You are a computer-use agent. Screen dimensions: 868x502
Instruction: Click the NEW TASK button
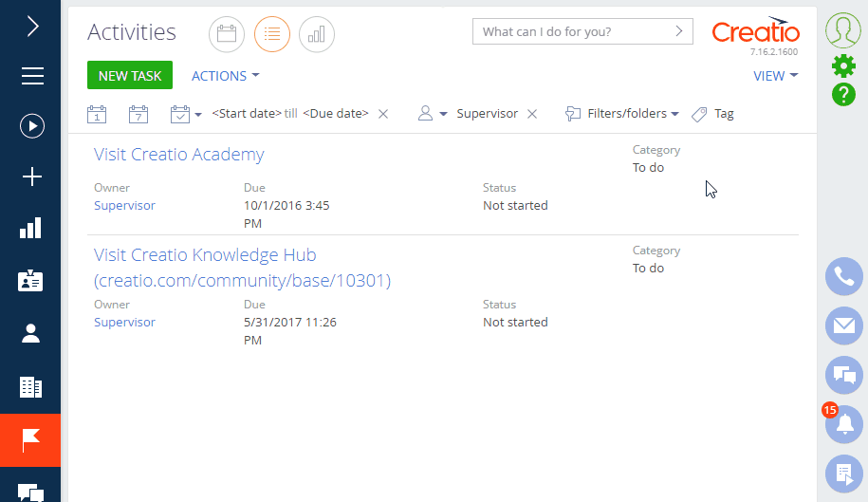click(x=130, y=75)
